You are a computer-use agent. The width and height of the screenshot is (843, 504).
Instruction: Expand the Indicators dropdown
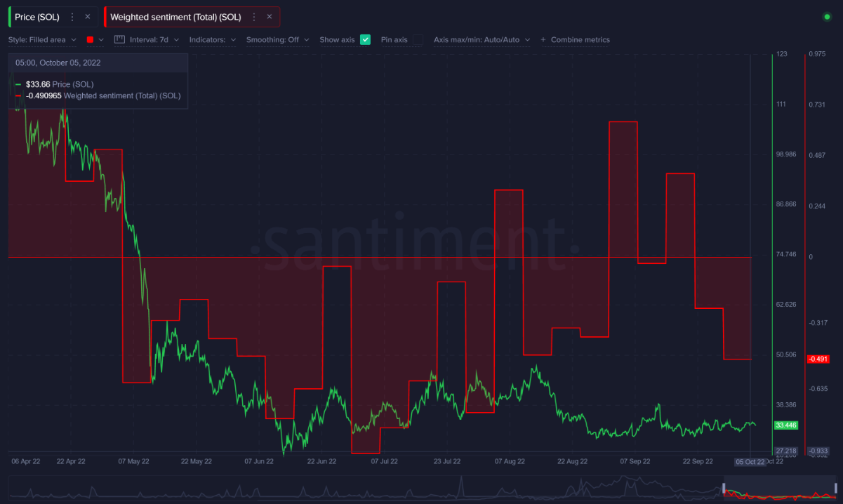[211, 40]
